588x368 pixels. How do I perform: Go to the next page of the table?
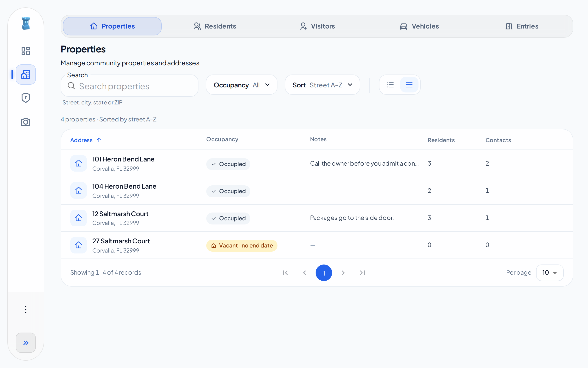pos(343,273)
